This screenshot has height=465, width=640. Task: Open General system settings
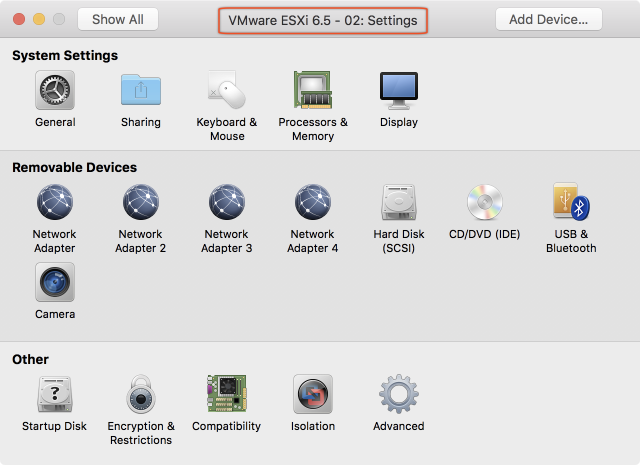pos(55,91)
